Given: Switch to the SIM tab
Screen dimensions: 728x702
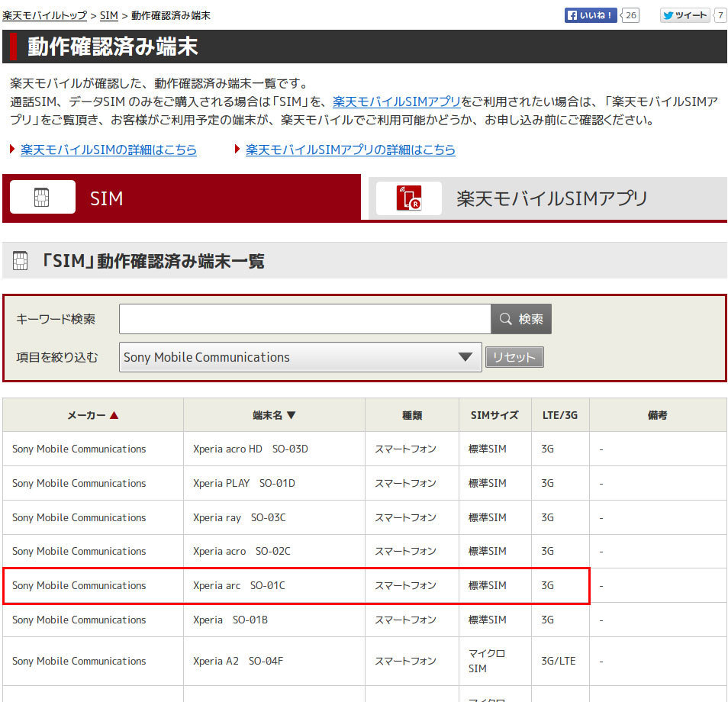Looking at the screenshot, I should tap(182, 198).
